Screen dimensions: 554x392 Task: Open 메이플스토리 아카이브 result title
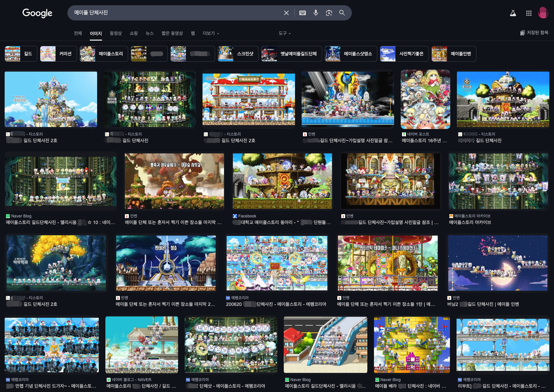(x=470, y=222)
